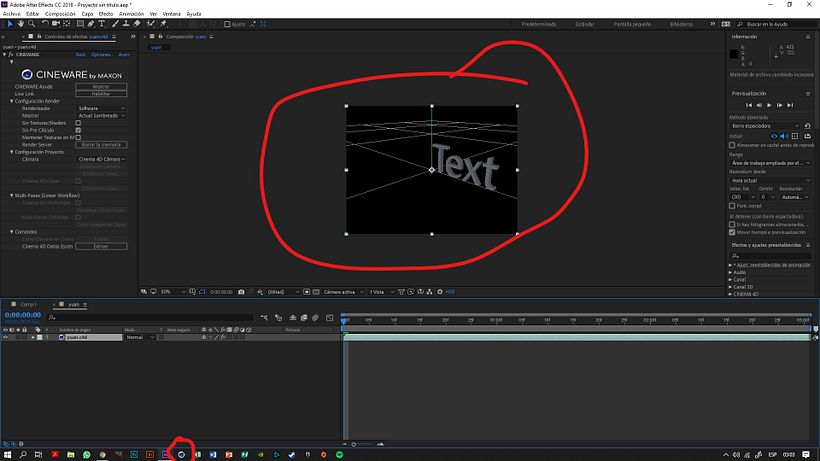Viewport: 820px width, 461px height.
Task: Click the Live Link Habilitar button
Action: [101, 94]
